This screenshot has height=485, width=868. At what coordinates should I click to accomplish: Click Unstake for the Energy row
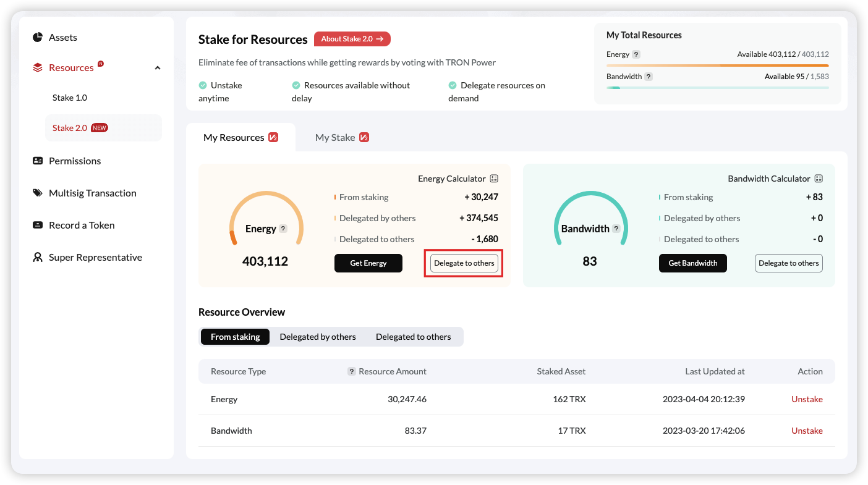[807, 399]
